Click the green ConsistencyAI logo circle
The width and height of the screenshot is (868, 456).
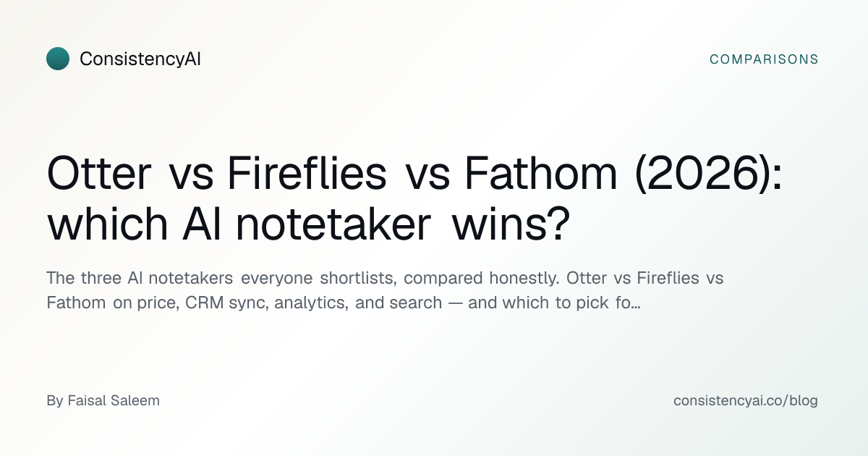point(58,59)
